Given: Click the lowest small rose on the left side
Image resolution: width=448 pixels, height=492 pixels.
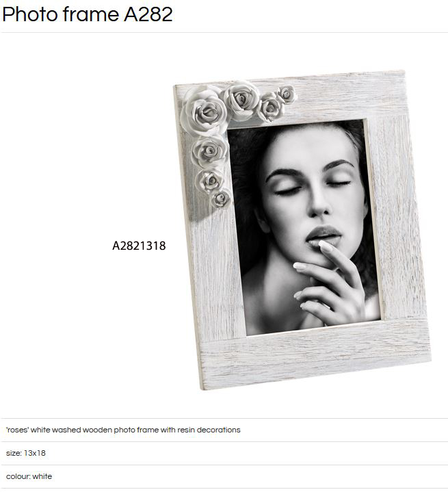Looking at the screenshot, I should (x=221, y=199).
